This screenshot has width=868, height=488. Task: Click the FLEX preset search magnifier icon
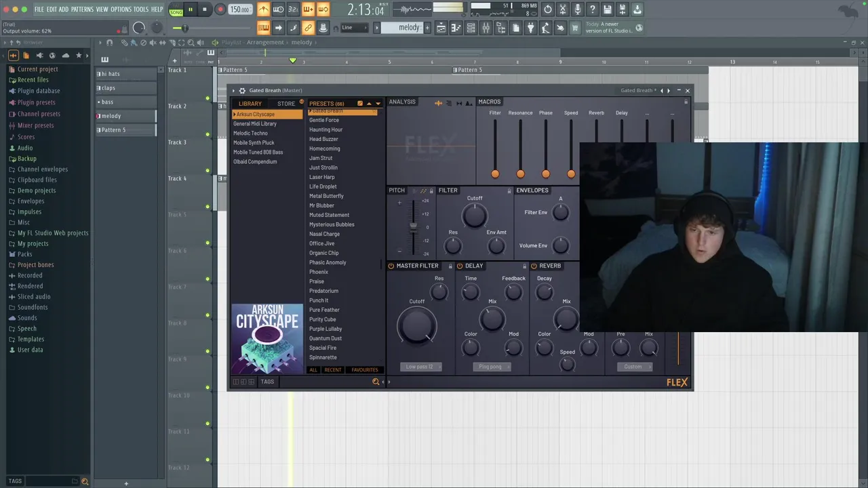(376, 382)
